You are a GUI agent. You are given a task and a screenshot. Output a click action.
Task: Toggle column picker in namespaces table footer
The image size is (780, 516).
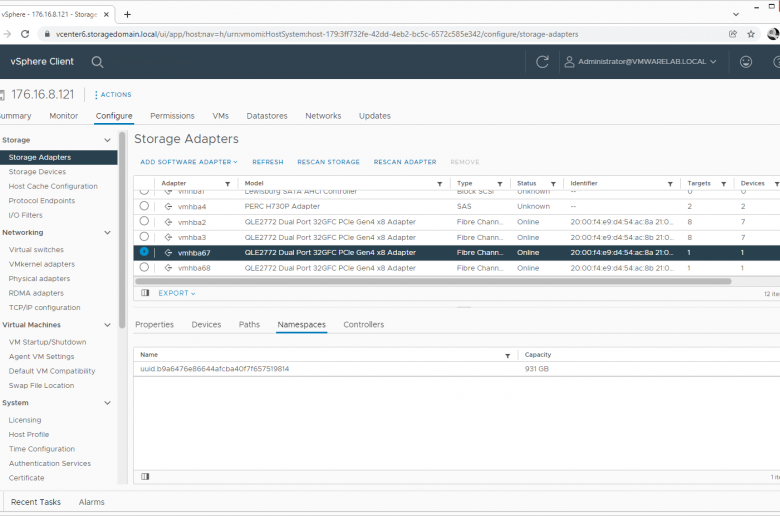145,477
